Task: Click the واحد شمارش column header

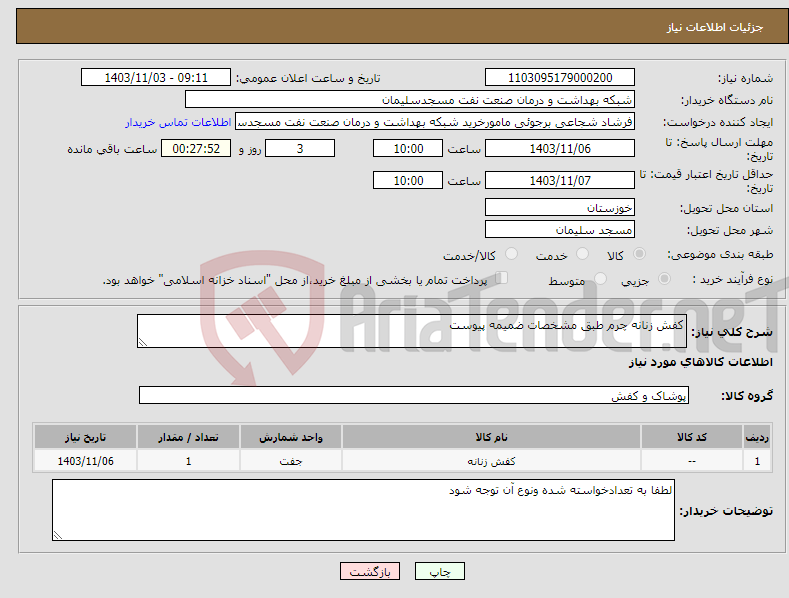Action: tap(291, 437)
